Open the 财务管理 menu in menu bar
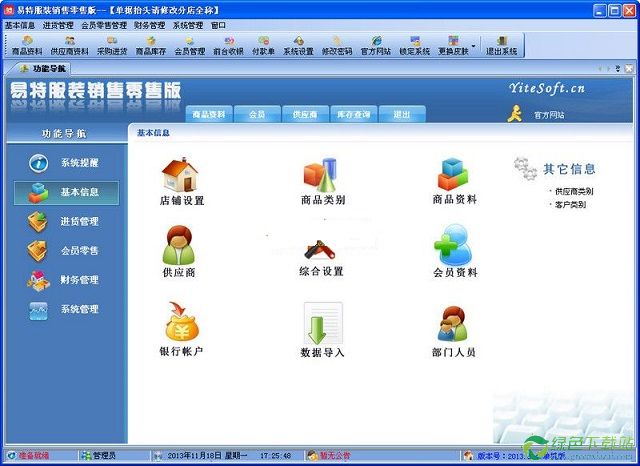This screenshot has height=466, width=640. click(x=149, y=24)
